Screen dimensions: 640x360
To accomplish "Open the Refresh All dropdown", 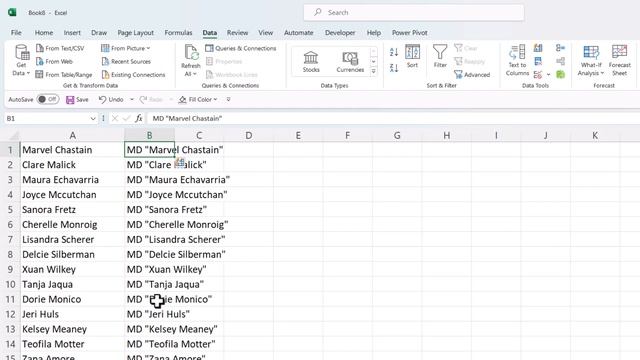I will point(190,74).
